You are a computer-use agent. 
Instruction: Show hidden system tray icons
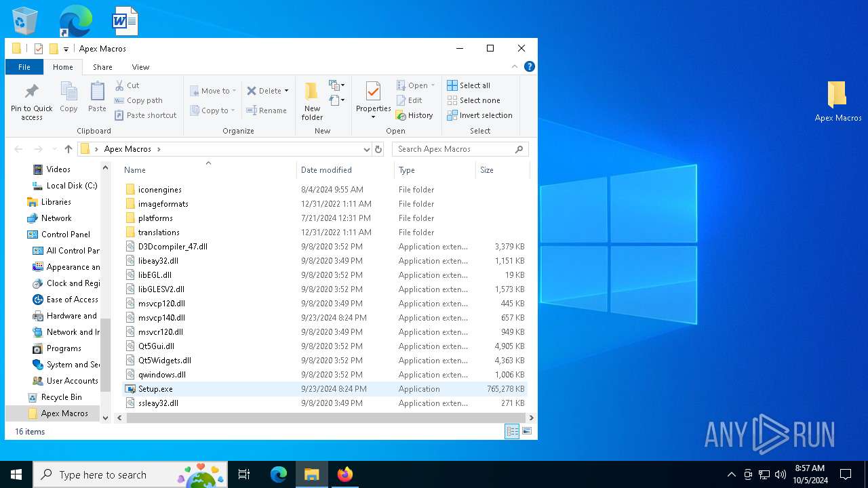pos(731,474)
